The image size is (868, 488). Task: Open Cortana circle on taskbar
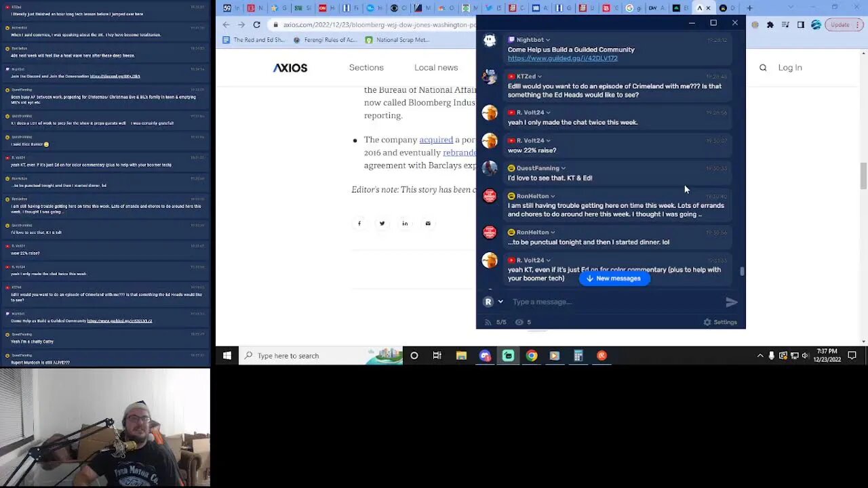pyautogui.click(x=414, y=355)
